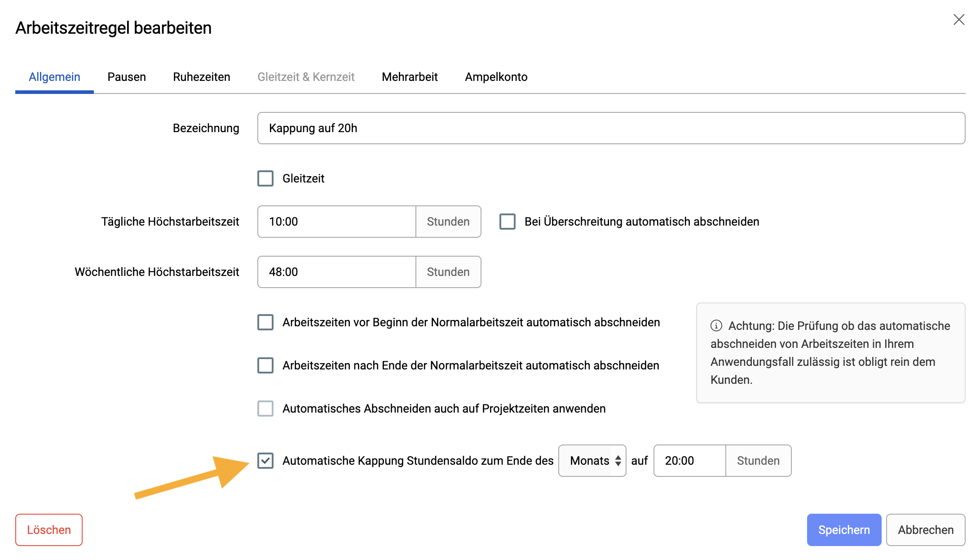Click the Wöchentliche Höchstarbeitszeit label
Screen dimensions: 980x560
pos(157,272)
